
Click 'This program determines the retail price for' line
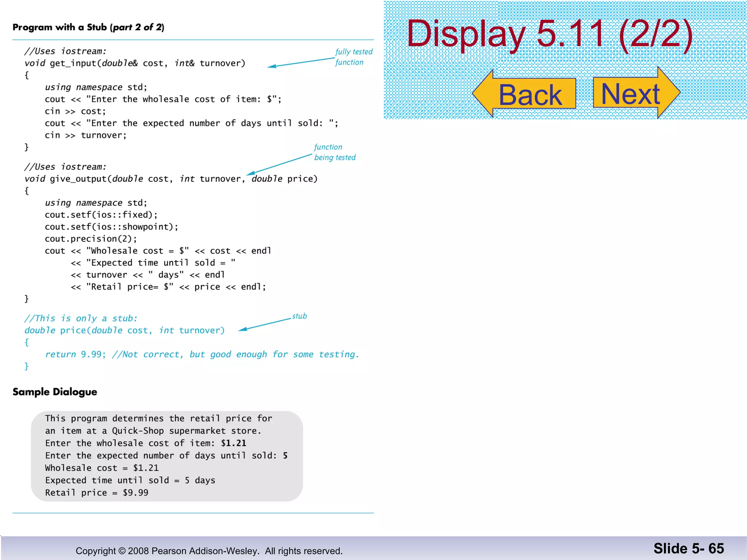(159, 419)
